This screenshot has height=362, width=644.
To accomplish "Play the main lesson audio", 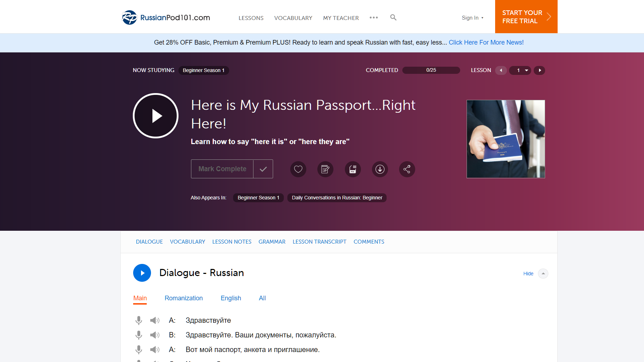I will pyautogui.click(x=155, y=116).
